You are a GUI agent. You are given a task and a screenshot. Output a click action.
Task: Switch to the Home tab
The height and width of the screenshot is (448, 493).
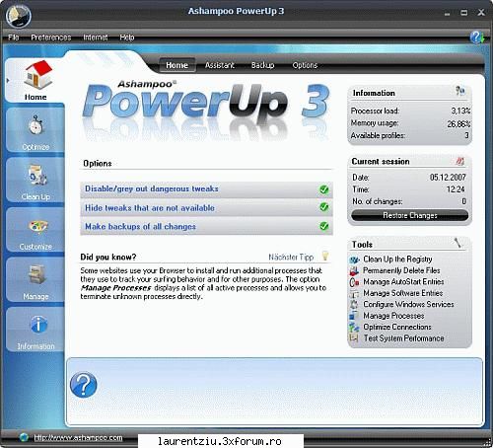[177, 65]
